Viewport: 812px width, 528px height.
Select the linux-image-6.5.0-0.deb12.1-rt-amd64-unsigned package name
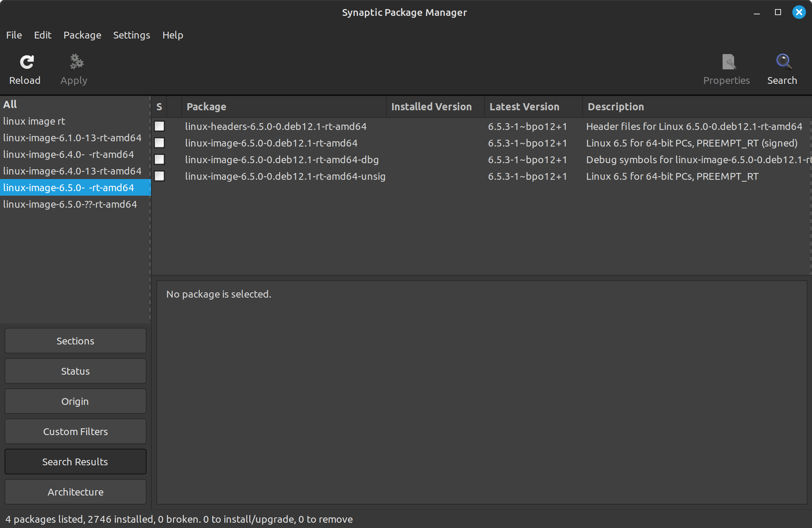click(285, 176)
